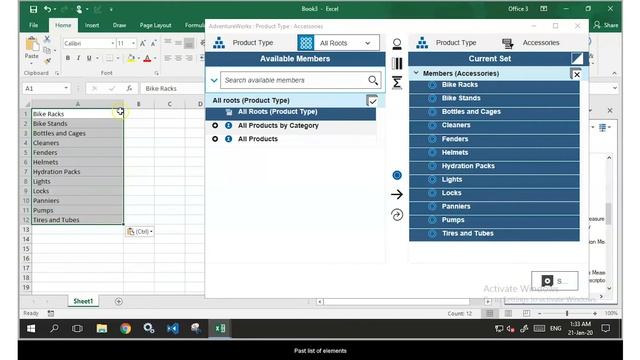640x360 pixels.
Task: Click the Save icon in Quick Access Toolbar
Action: click(x=33, y=9)
